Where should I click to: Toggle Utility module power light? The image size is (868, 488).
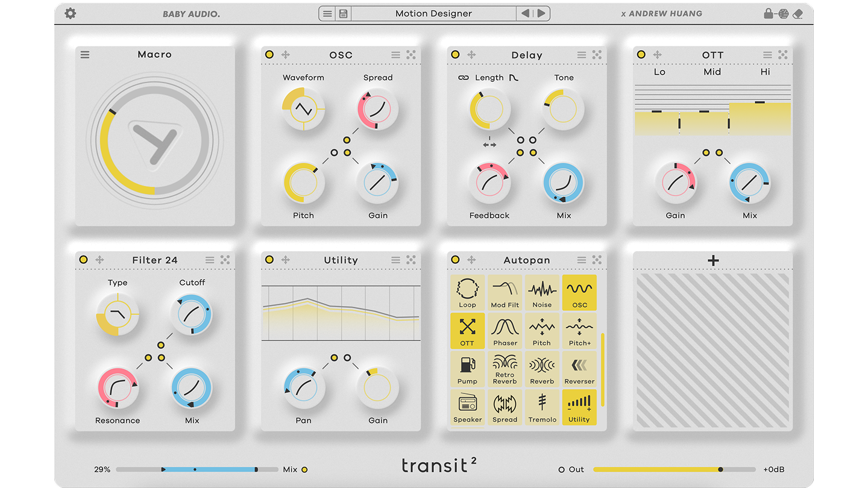(x=269, y=260)
